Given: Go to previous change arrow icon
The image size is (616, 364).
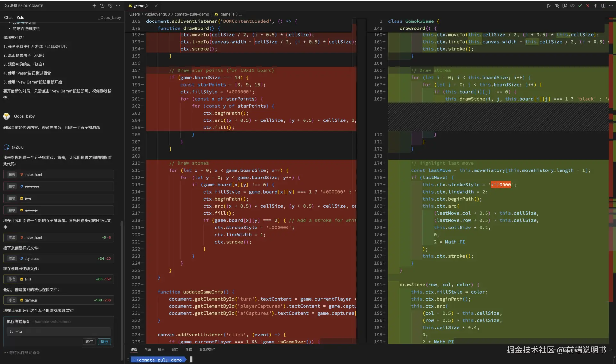Looking at the screenshot, I should click(x=595, y=6).
